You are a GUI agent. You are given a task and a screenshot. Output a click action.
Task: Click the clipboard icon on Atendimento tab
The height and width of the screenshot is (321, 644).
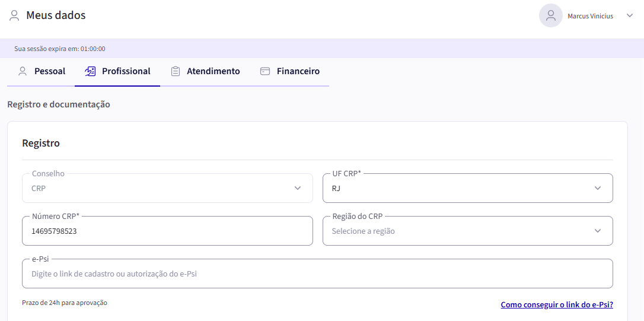point(175,71)
